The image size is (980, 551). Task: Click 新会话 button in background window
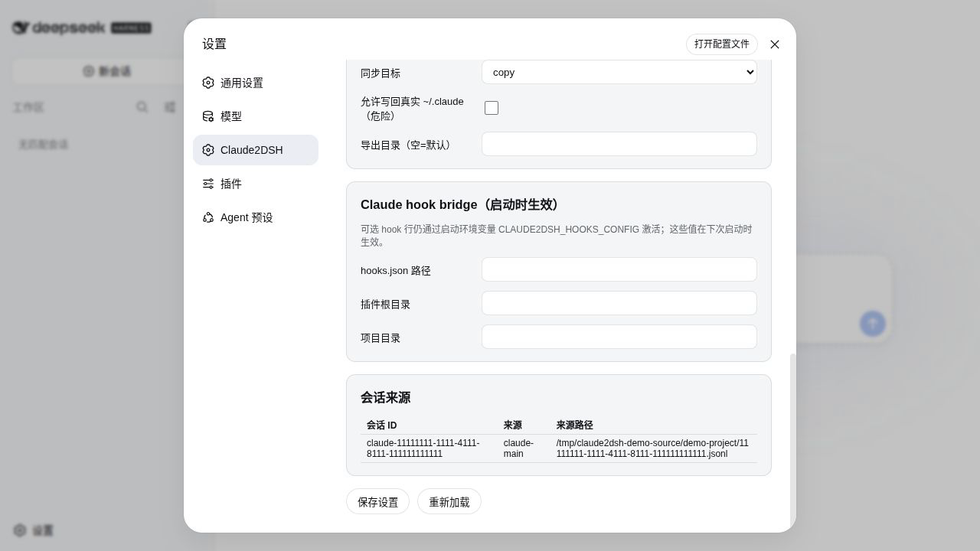(x=107, y=71)
